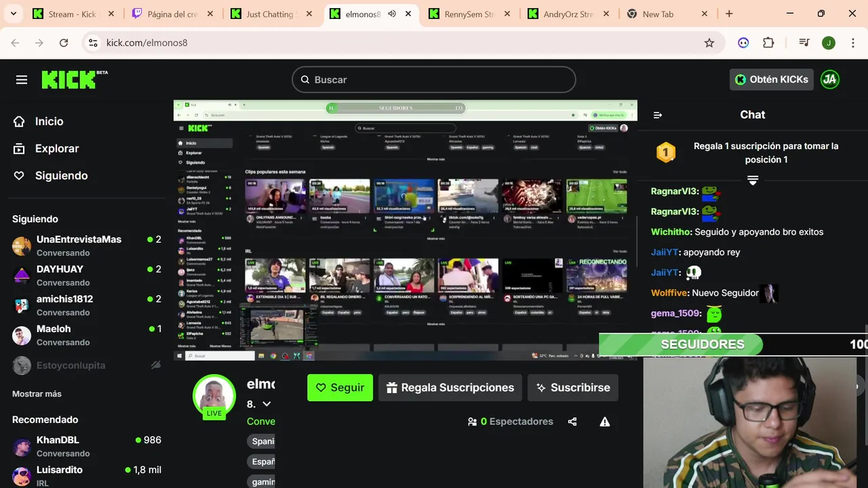The height and width of the screenshot is (488, 868).
Task: Click elmonos8 streamer avatar
Action: 214,394
